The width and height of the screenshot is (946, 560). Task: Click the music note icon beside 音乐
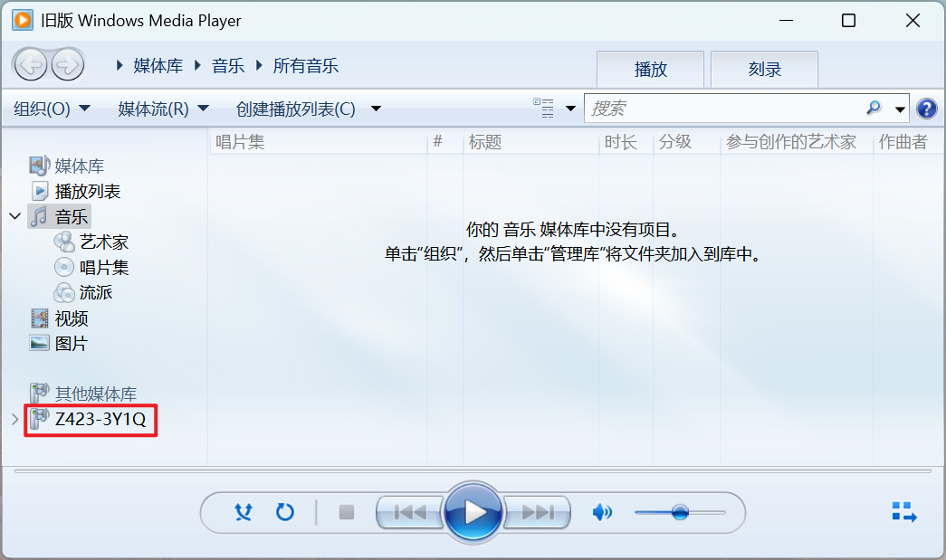point(40,216)
